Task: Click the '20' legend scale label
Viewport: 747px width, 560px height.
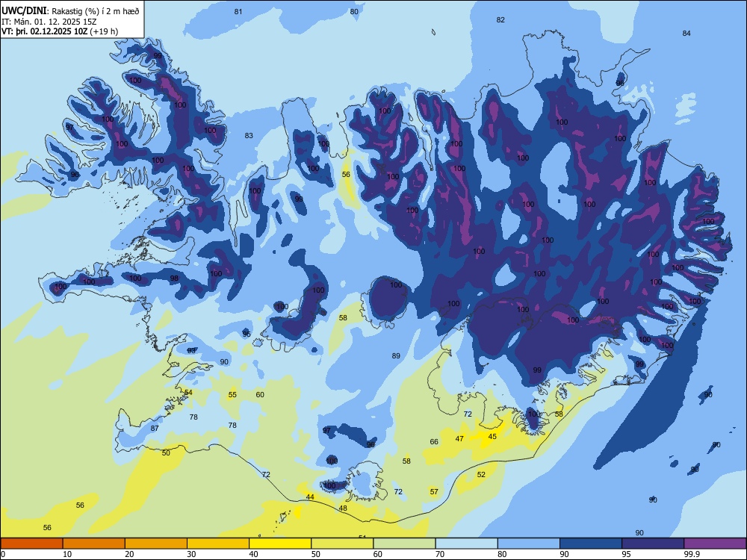Action: click(x=129, y=554)
